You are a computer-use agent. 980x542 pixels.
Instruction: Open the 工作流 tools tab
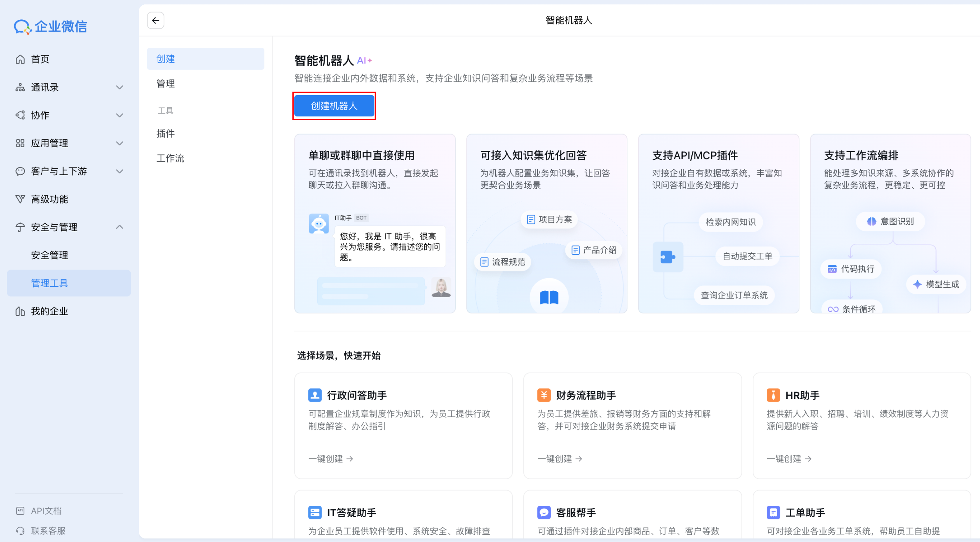point(205,158)
